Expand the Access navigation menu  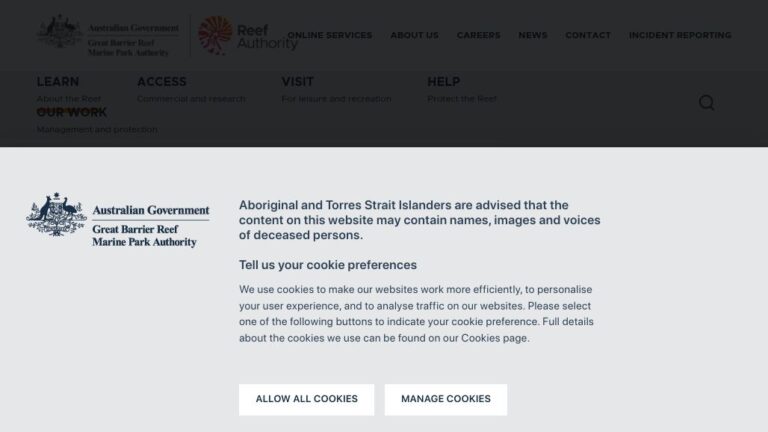162,82
